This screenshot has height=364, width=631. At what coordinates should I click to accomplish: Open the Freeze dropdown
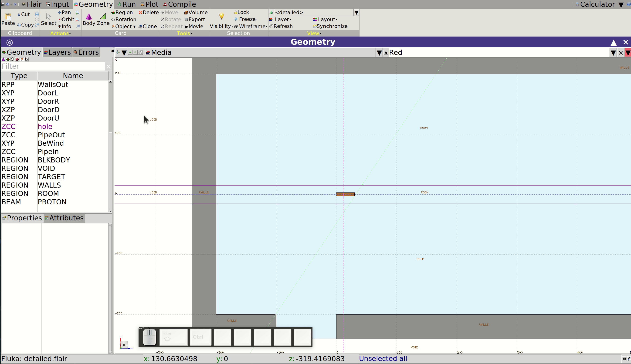point(246,19)
